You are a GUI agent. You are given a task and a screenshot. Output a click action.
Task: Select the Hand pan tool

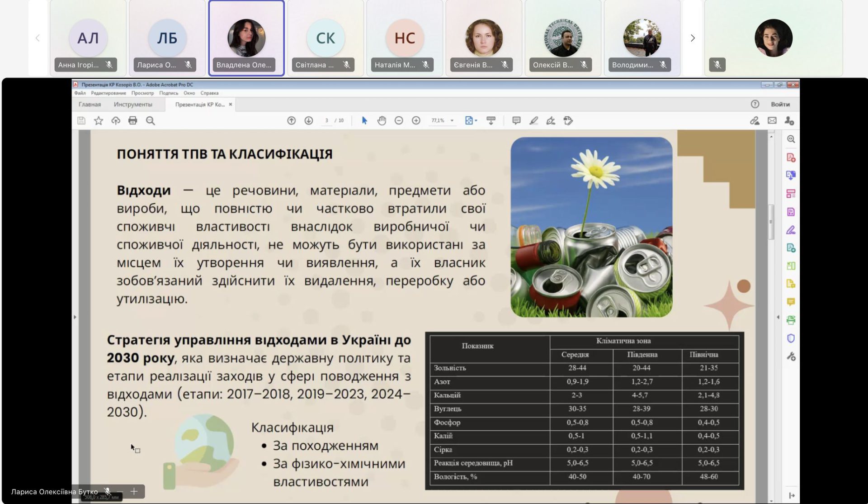coord(382,120)
